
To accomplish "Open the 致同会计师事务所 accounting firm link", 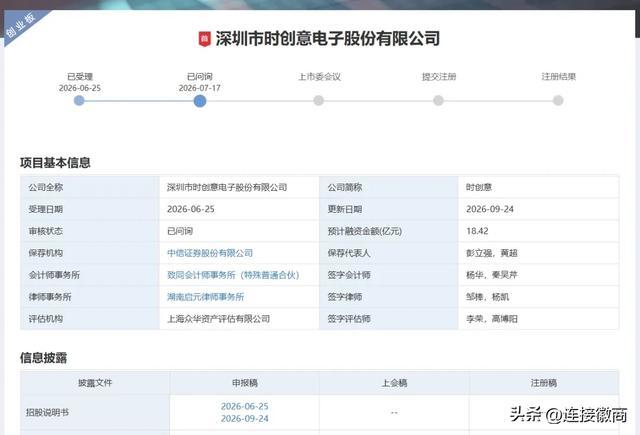I will coord(233,275).
